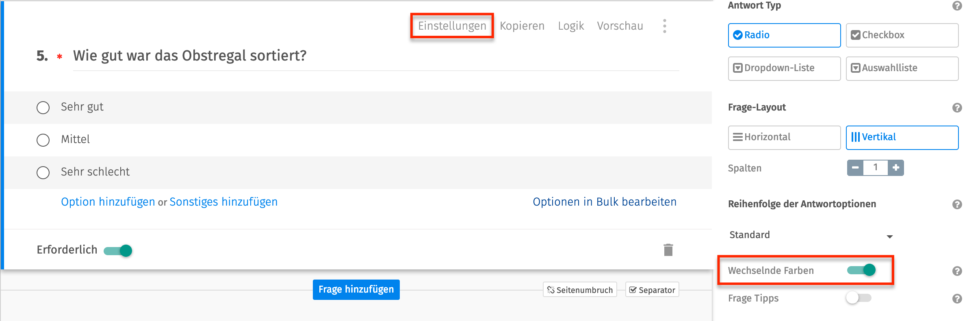This screenshot has height=321, width=980.
Task: Choose Dropdown-Liste answer type
Action: (x=784, y=68)
